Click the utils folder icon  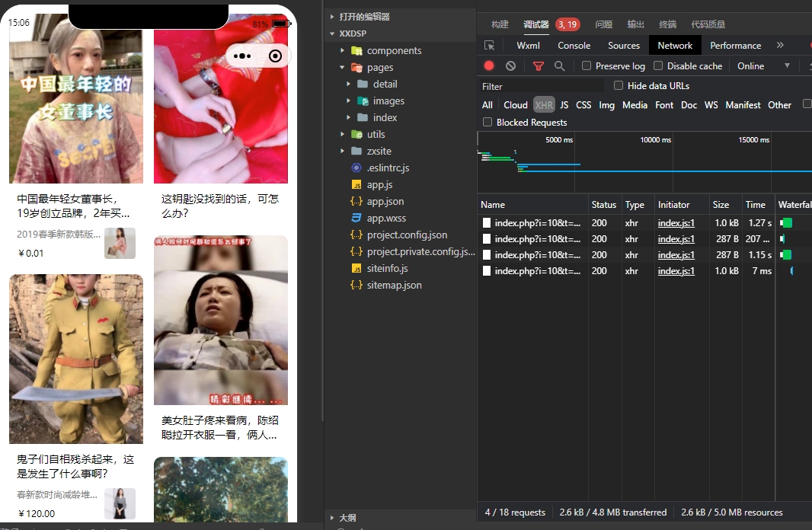pos(356,135)
